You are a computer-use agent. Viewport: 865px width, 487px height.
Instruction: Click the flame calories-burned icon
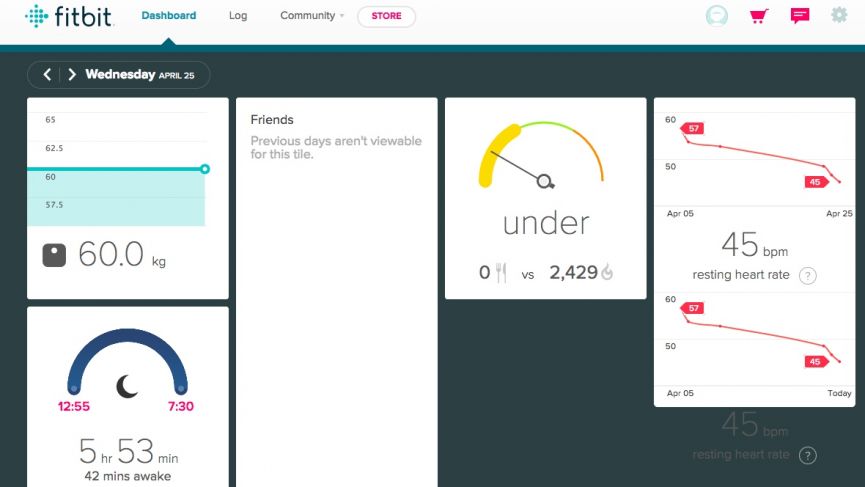pyautogui.click(x=606, y=272)
